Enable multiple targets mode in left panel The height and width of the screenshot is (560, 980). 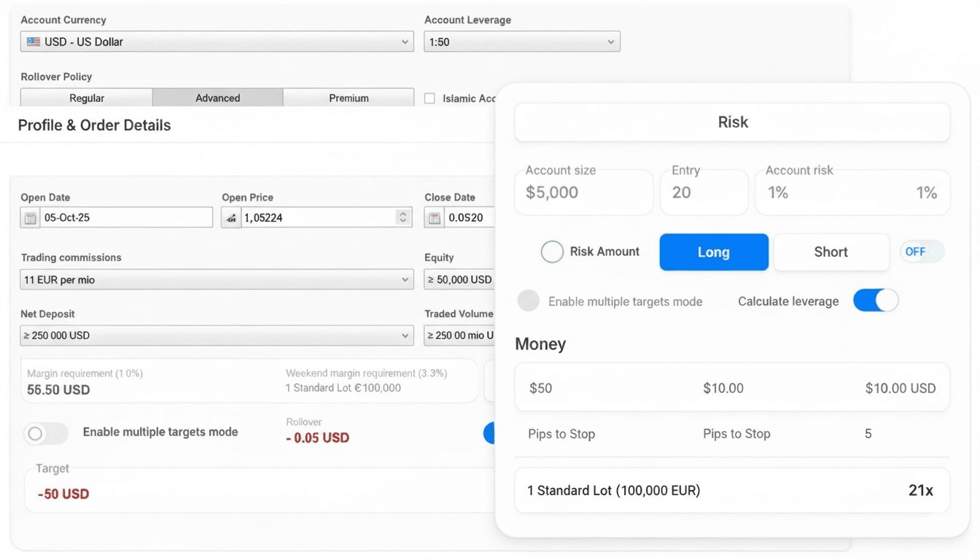coord(46,433)
